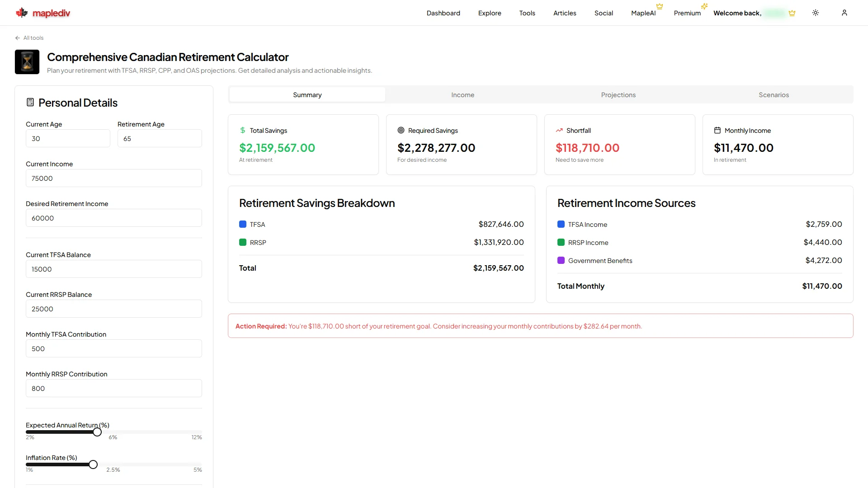Image resolution: width=868 pixels, height=488 pixels.
Task: Click the green RRSP Income legend square
Action: (x=561, y=242)
